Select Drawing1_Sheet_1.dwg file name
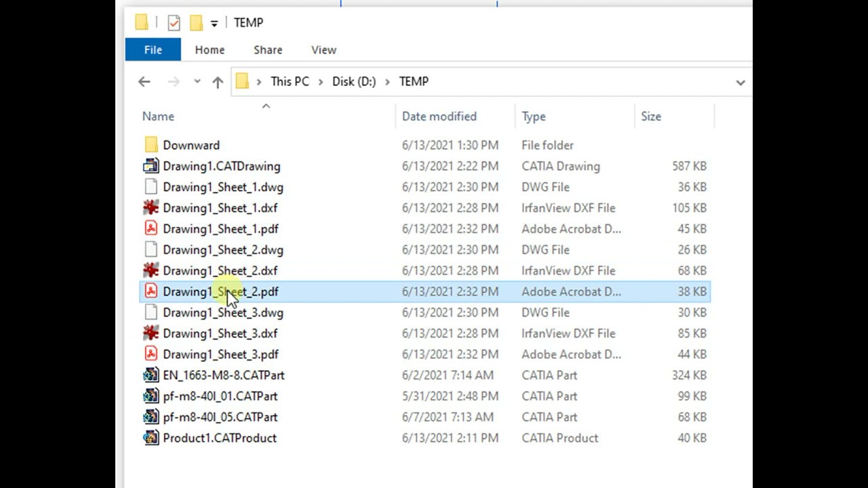 click(x=223, y=187)
